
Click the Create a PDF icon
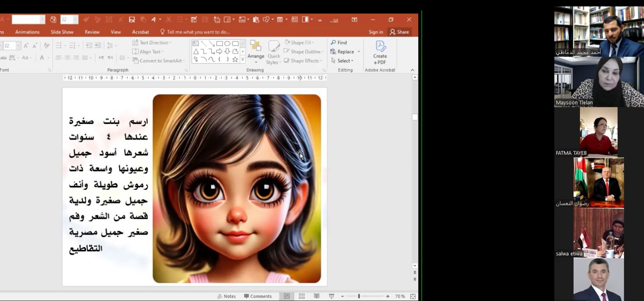(x=380, y=47)
